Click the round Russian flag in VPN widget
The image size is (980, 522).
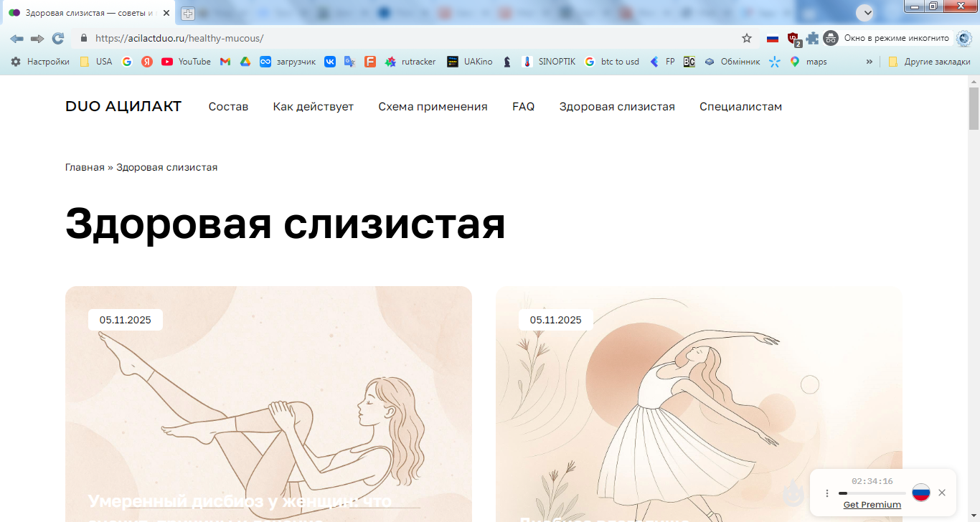coord(921,493)
